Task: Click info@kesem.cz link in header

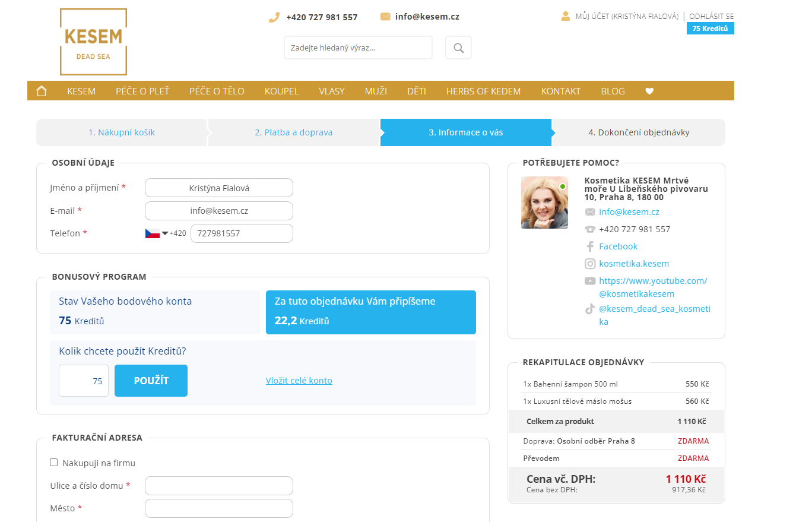Action: tap(427, 17)
